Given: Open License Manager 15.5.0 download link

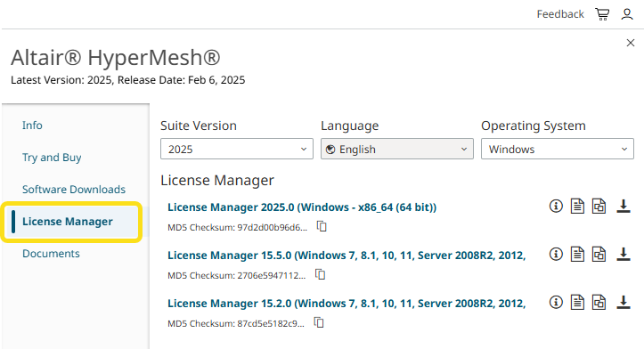Looking at the screenshot, I should tap(346, 256).
